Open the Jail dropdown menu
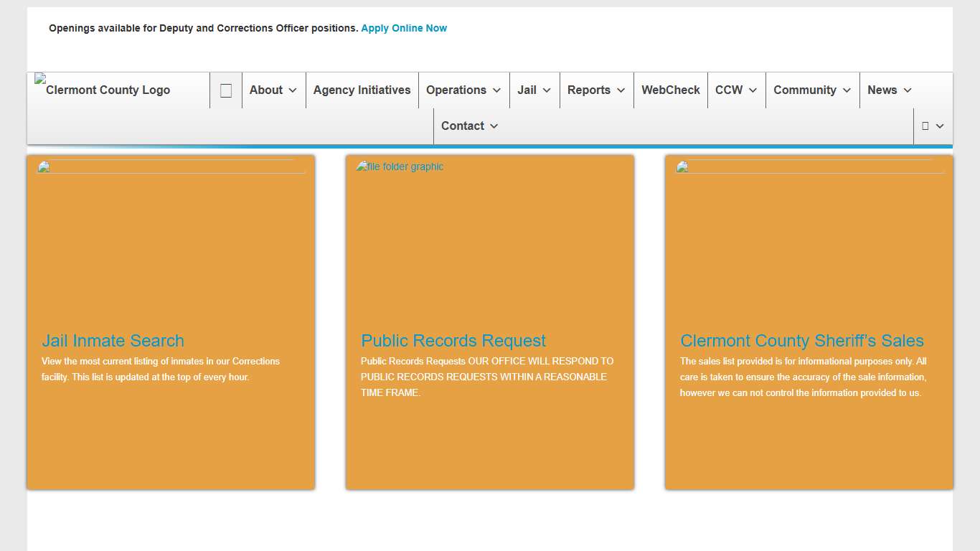This screenshot has width=980, height=551. pyautogui.click(x=534, y=90)
